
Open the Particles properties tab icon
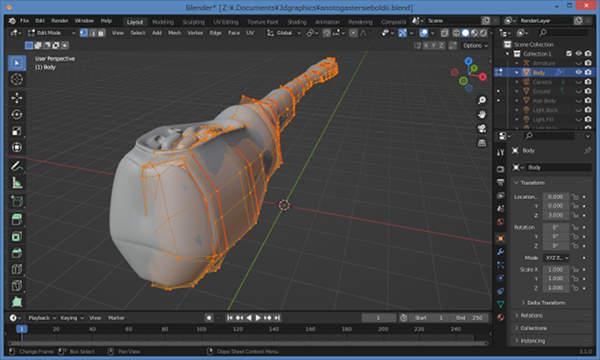point(501,265)
